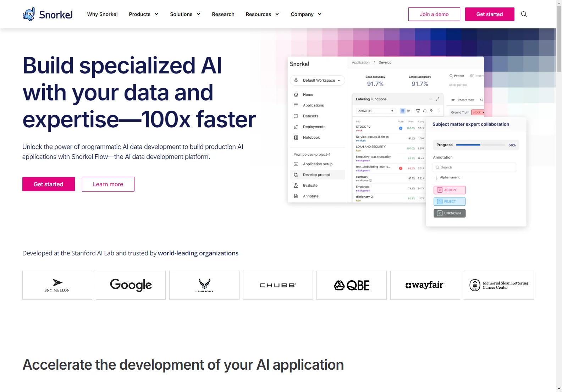Click the BNY Mellon logo card

pos(57,285)
